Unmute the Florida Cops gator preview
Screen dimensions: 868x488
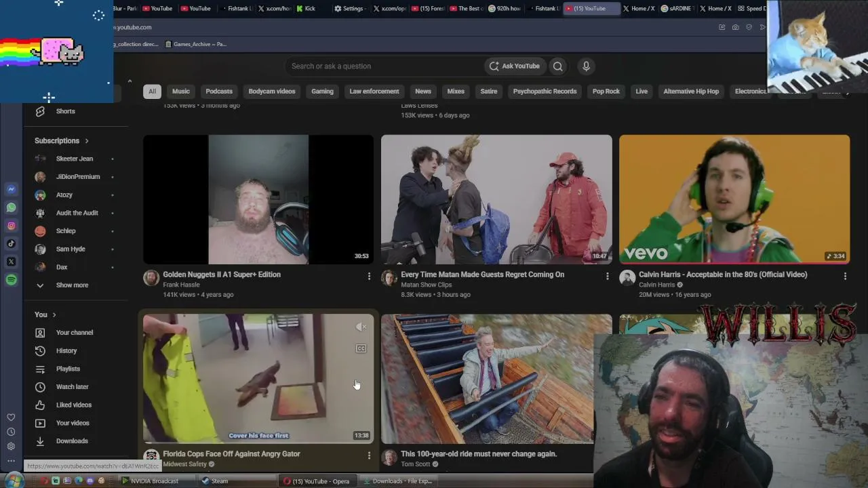pos(361,327)
